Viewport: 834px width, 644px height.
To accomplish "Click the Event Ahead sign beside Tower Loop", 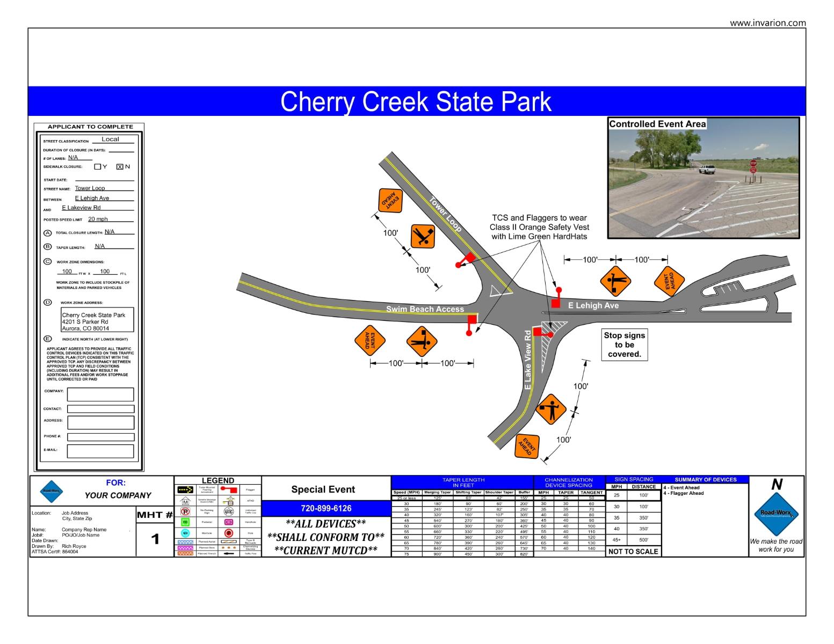I will coord(391,201).
